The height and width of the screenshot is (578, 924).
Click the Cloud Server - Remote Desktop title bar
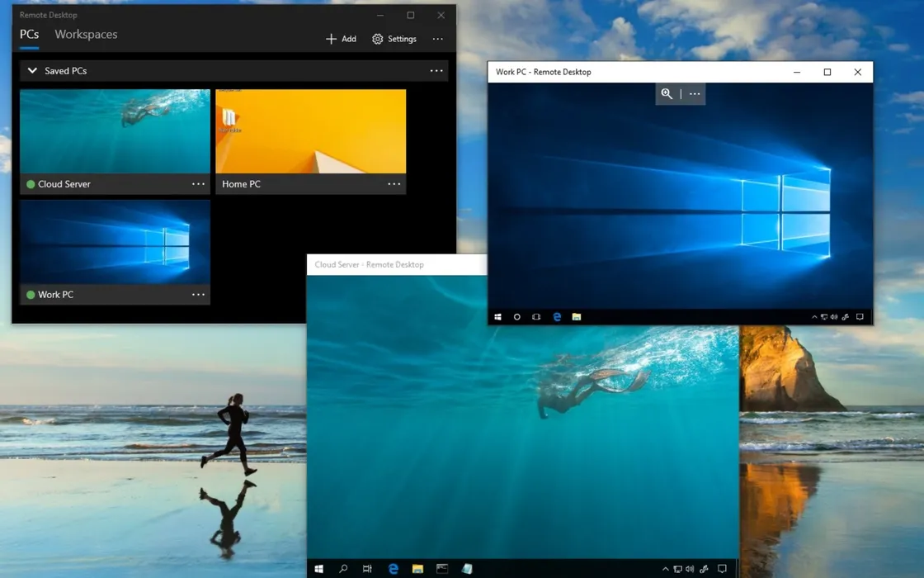point(397,265)
